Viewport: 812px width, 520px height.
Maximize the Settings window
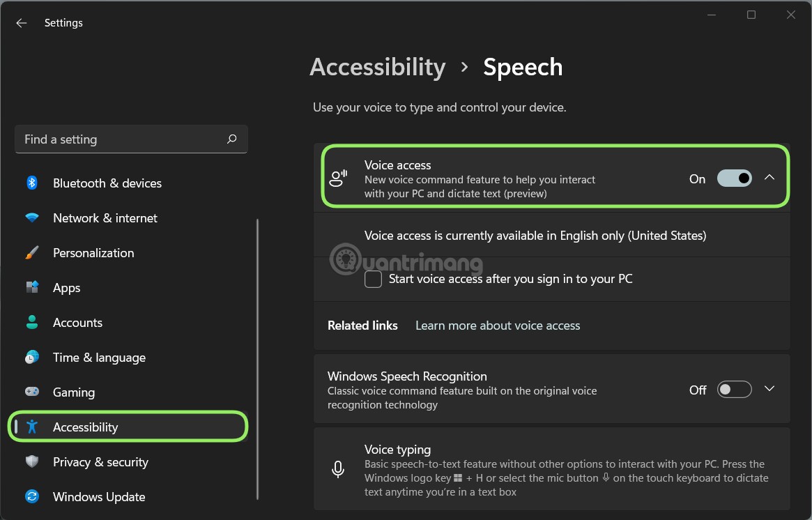point(751,15)
